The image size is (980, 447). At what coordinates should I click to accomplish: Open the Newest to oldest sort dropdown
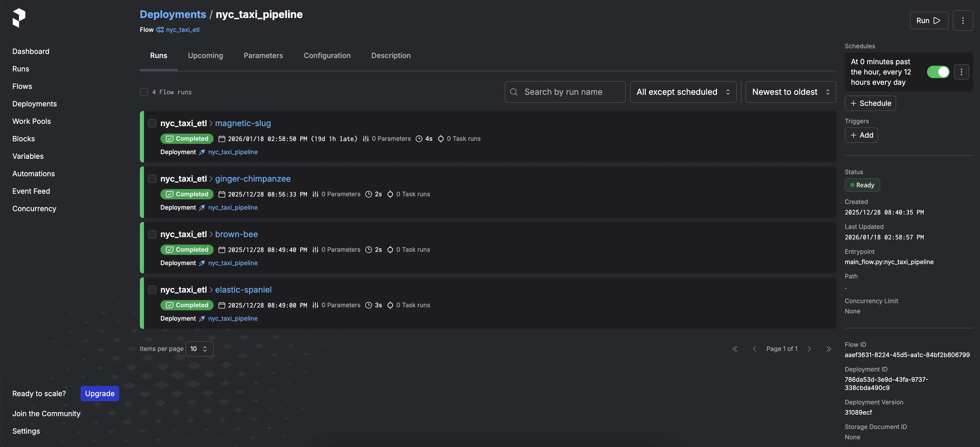790,92
